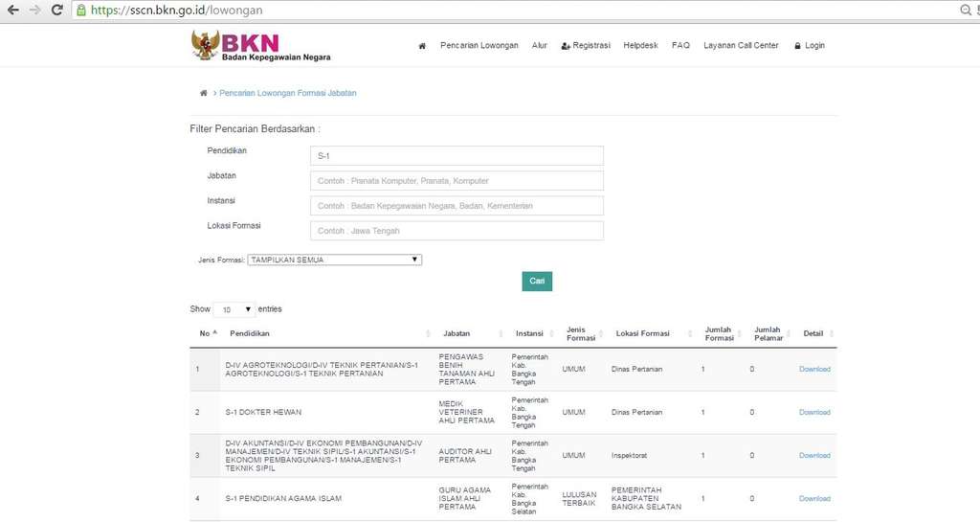Image resolution: width=980 pixels, height=522 pixels.
Task: Focus the Lokasi Formasi text field
Action: click(x=457, y=231)
